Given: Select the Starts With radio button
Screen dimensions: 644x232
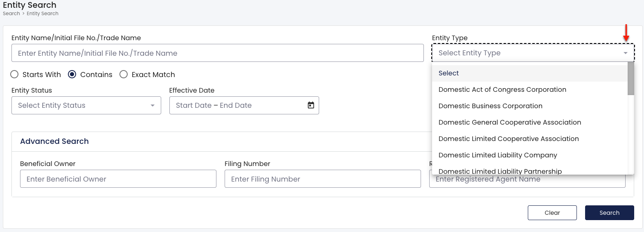Looking at the screenshot, I should click(x=14, y=74).
